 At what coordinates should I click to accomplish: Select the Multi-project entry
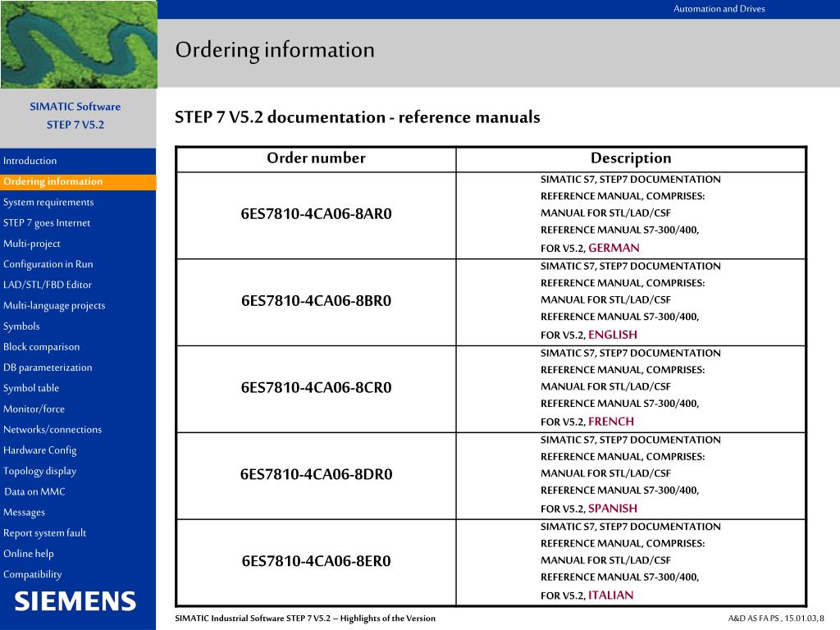click(x=32, y=244)
